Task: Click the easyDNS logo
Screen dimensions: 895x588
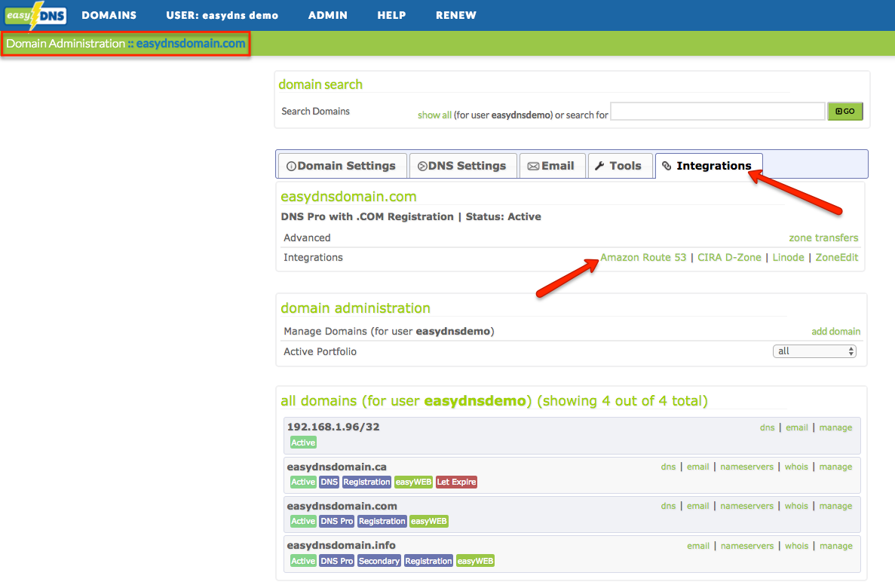Action: tap(35, 15)
